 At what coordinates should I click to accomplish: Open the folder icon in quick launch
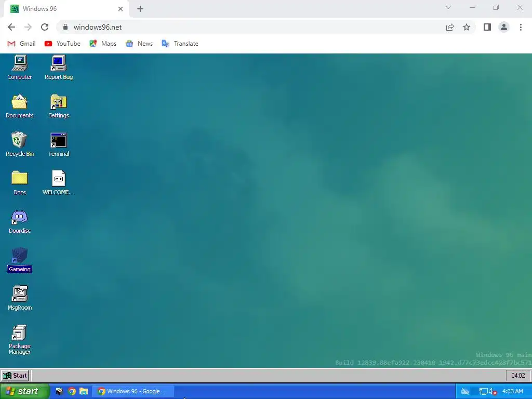pos(84,391)
